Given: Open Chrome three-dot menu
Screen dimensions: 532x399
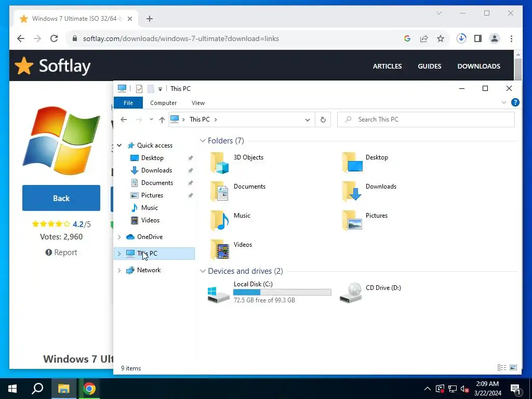Looking at the screenshot, I should pos(511,38).
